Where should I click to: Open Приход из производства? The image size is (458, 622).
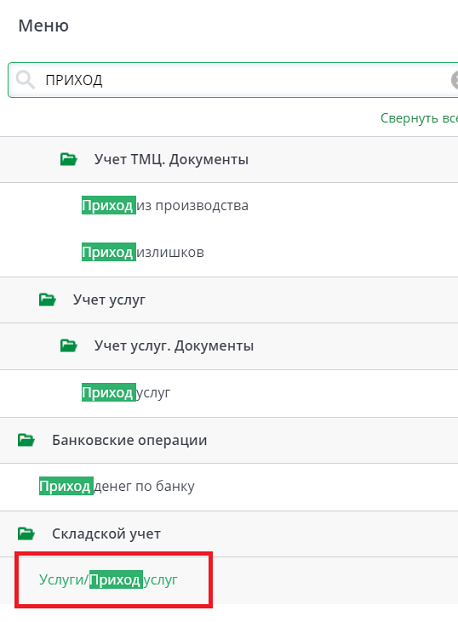click(165, 205)
